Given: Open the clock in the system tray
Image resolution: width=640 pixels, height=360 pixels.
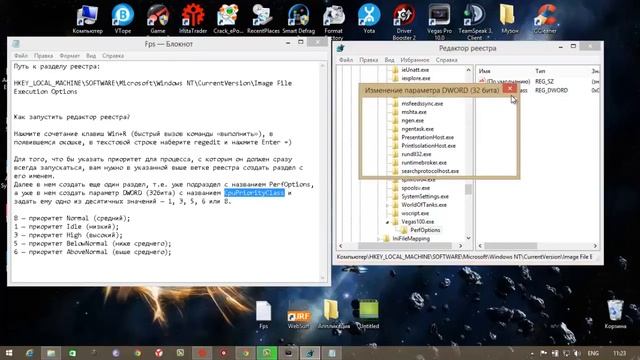Looking at the screenshot, I should point(619,353).
